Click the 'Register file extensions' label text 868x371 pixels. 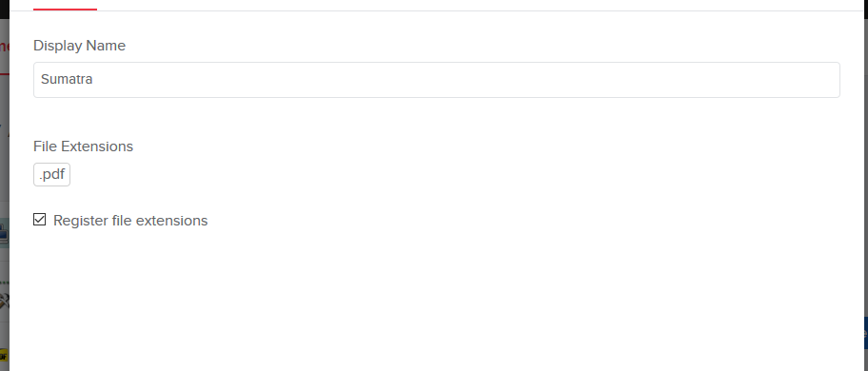(x=130, y=221)
